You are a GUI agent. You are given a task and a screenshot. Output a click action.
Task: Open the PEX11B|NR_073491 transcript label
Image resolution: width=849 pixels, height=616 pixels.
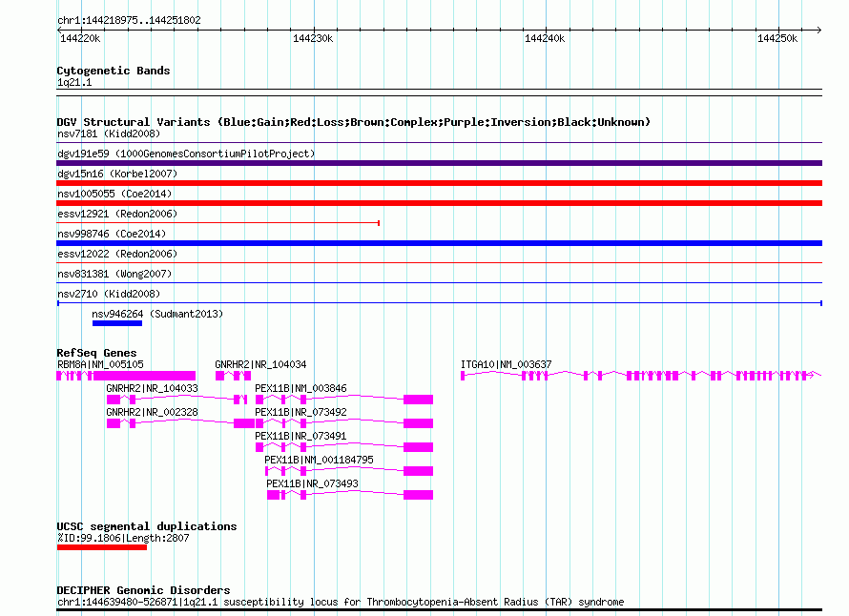pos(300,436)
